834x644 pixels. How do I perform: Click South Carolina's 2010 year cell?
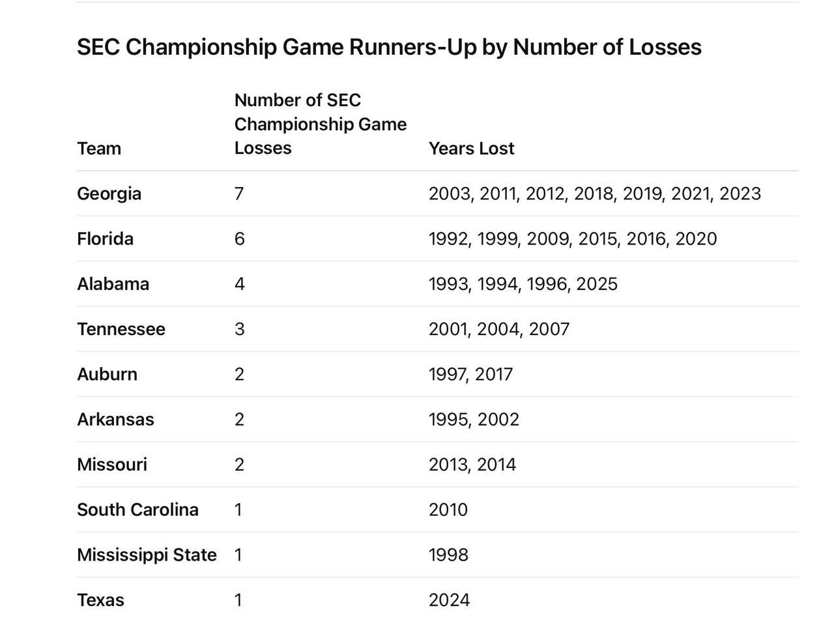point(448,509)
